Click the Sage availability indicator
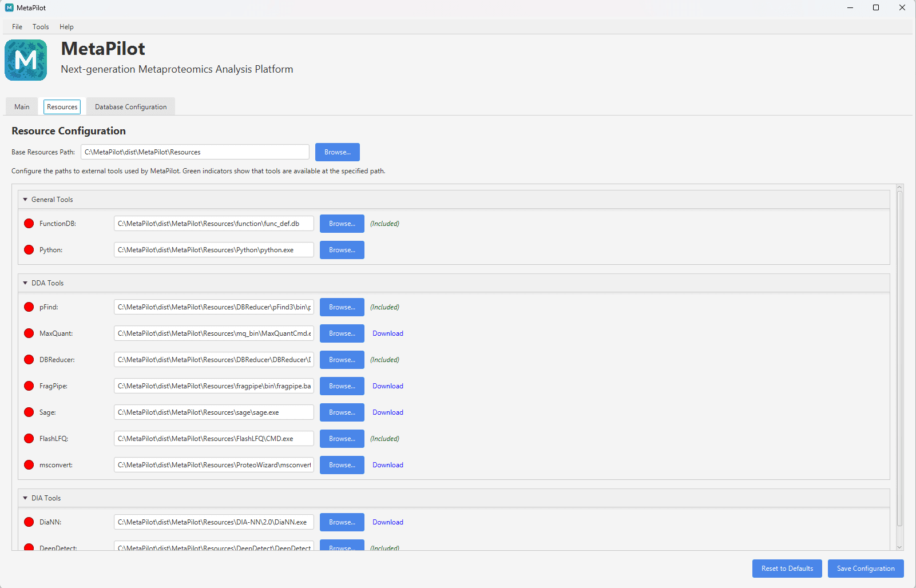916x588 pixels. [x=29, y=412]
